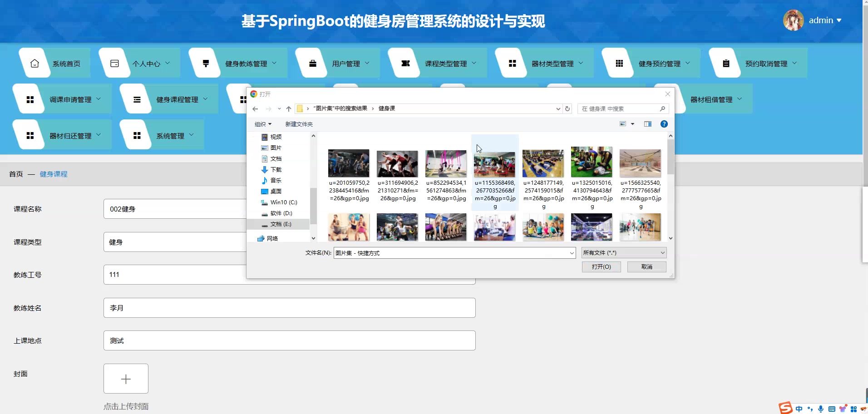Open the soft keyboard from the system tray

pos(832,408)
